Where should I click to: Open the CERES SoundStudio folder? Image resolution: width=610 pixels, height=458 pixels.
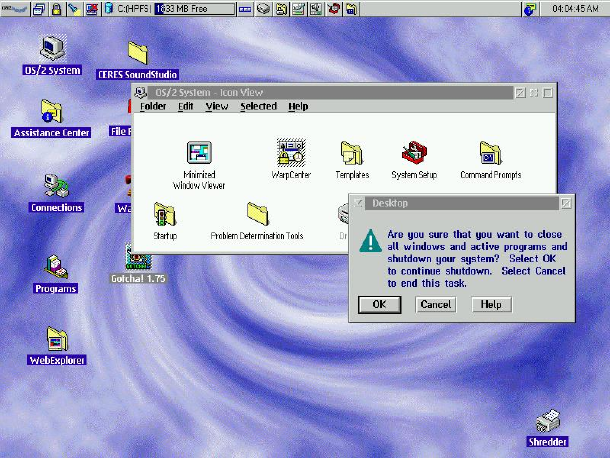137,60
